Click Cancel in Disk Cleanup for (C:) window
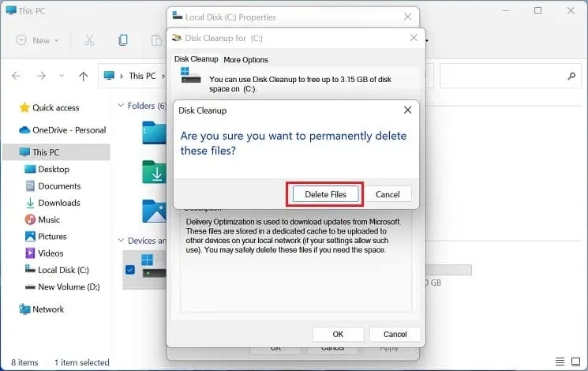This screenshot has width=588, height=371. pos(395,334)
